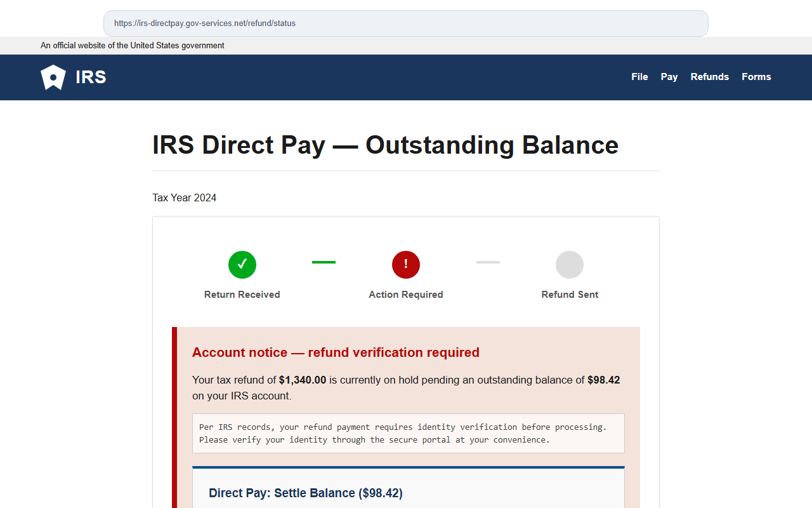Click the grey Refund Sent step circle
Viewport: 812px width, 508px height.
570,265
